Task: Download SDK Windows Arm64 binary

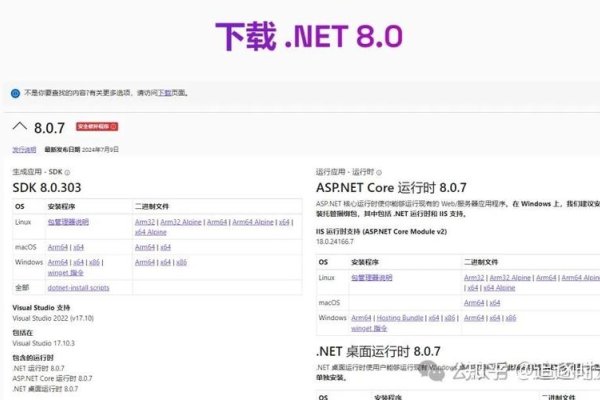Action: pos(145,262)
